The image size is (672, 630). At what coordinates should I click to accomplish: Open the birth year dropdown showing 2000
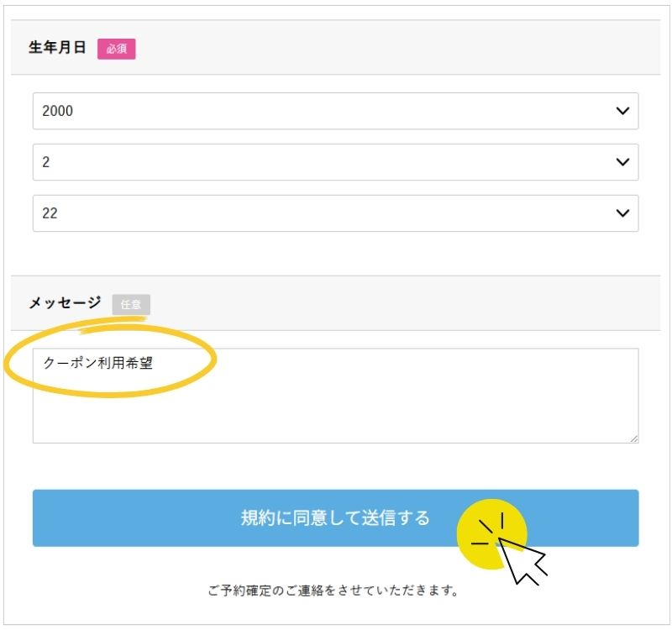click(x=334, y=111)
